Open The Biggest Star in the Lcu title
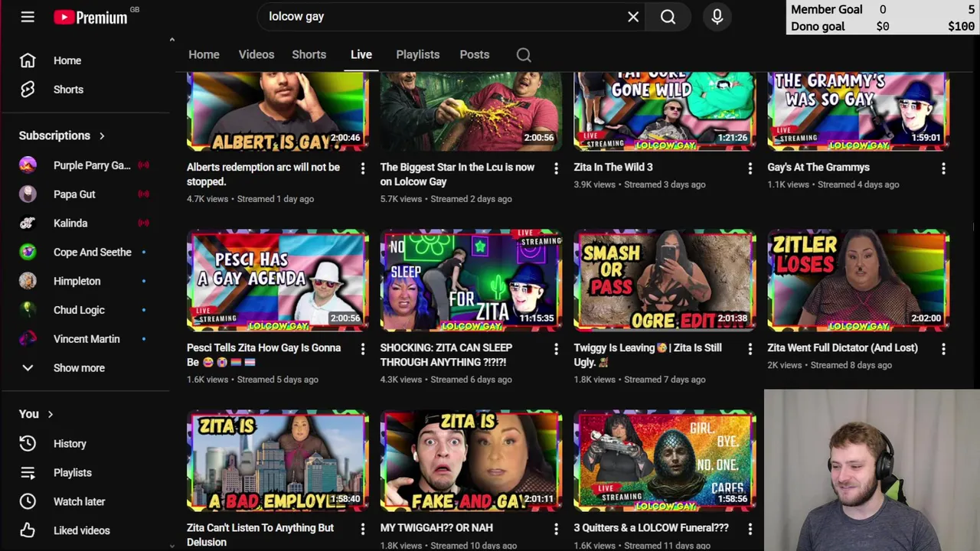980x551 pixels. [x=458, y=174]
